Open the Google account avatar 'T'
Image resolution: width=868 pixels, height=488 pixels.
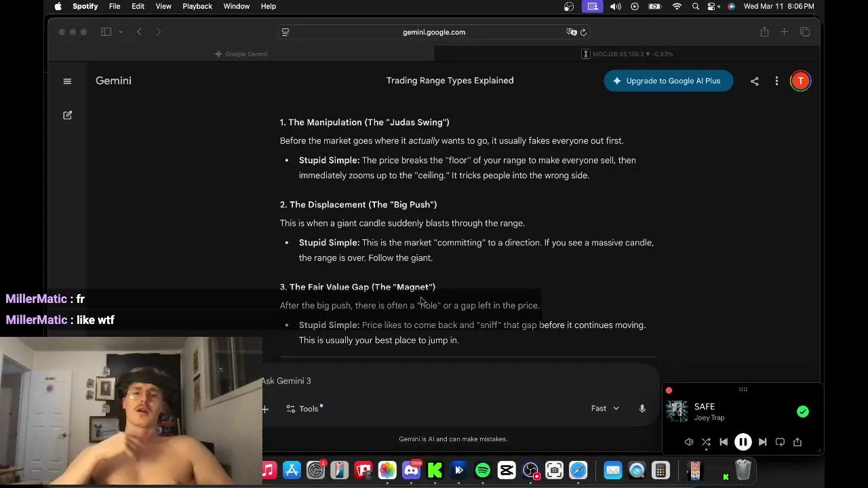click(x=800, y=81)
